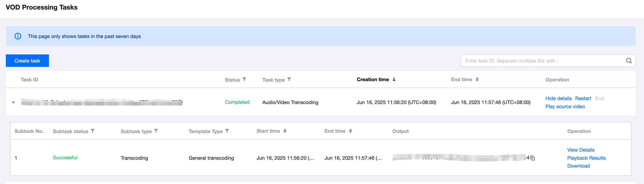
Task: Open View Details for subtask 1
Action: [x=580, y=150]
